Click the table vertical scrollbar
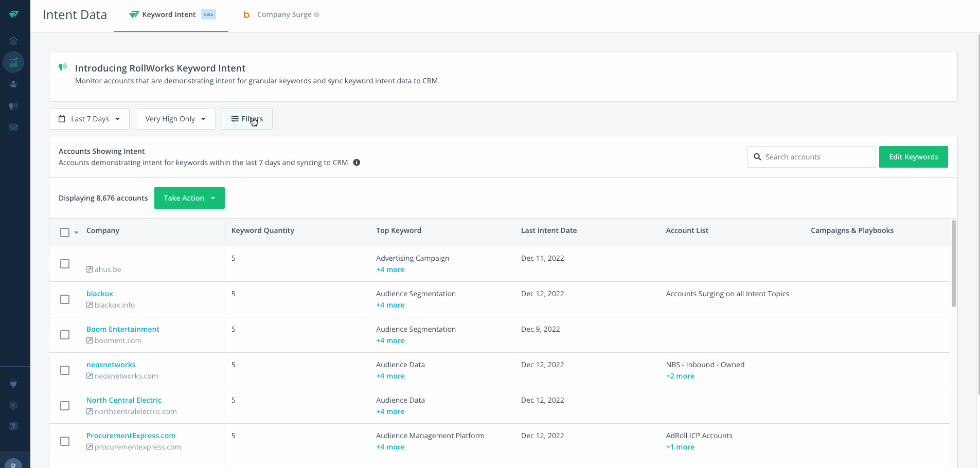This screenshot has width=980, height=468. 953,263
